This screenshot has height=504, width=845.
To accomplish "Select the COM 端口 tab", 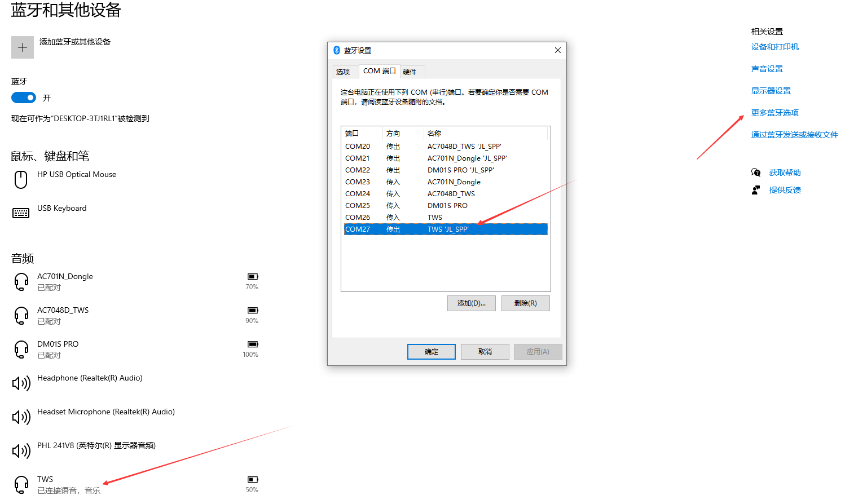I will click(x=379, y=71).
